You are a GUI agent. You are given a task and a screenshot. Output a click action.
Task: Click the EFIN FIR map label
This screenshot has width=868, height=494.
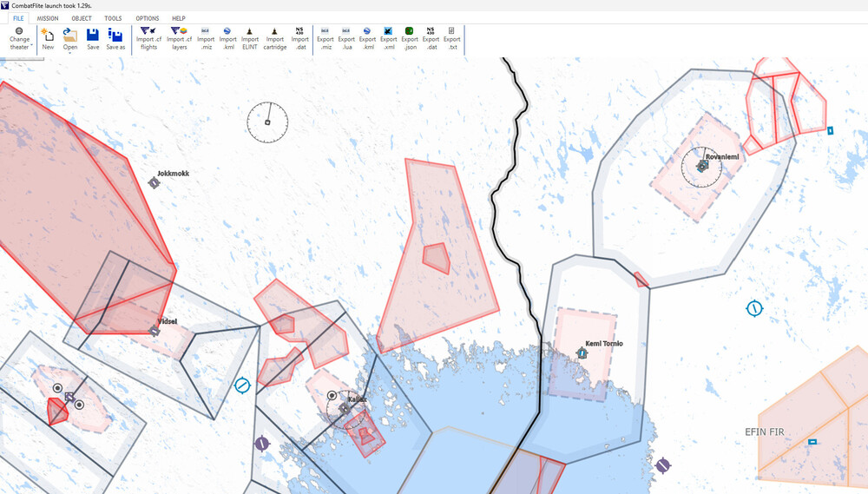coord(765,432)
